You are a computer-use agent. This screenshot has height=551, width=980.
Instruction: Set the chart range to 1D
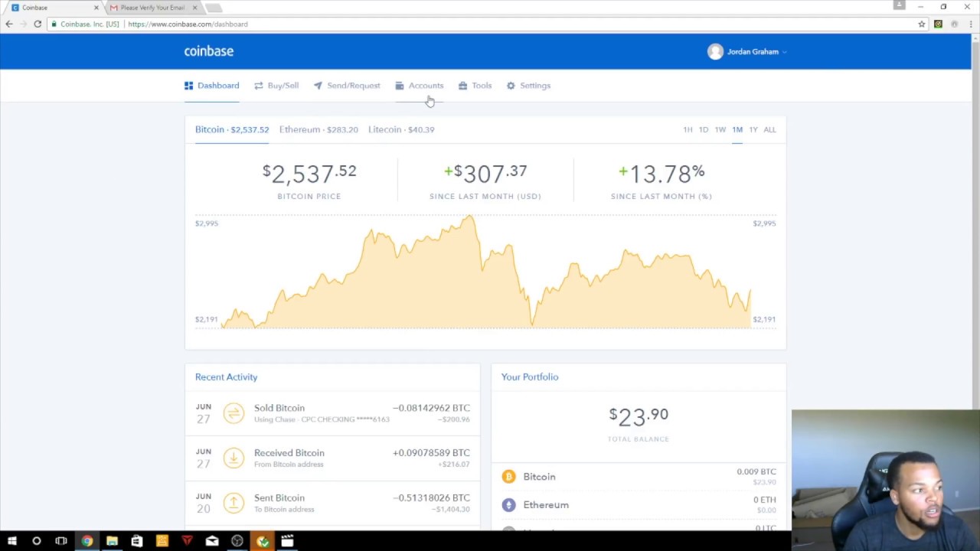(x=703, y=130)
